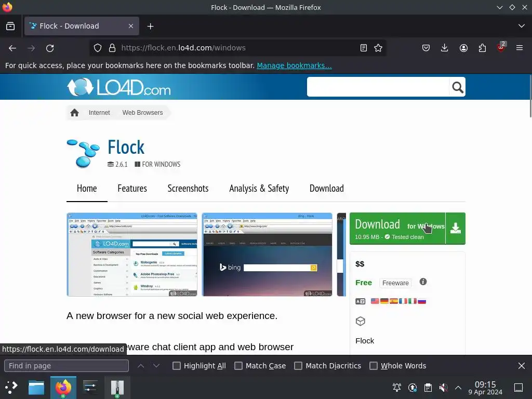Image resolution: width=532 pixels, height=399 pixels.
Task: Open the uBlock extension icon
Action: coord(501,47)
